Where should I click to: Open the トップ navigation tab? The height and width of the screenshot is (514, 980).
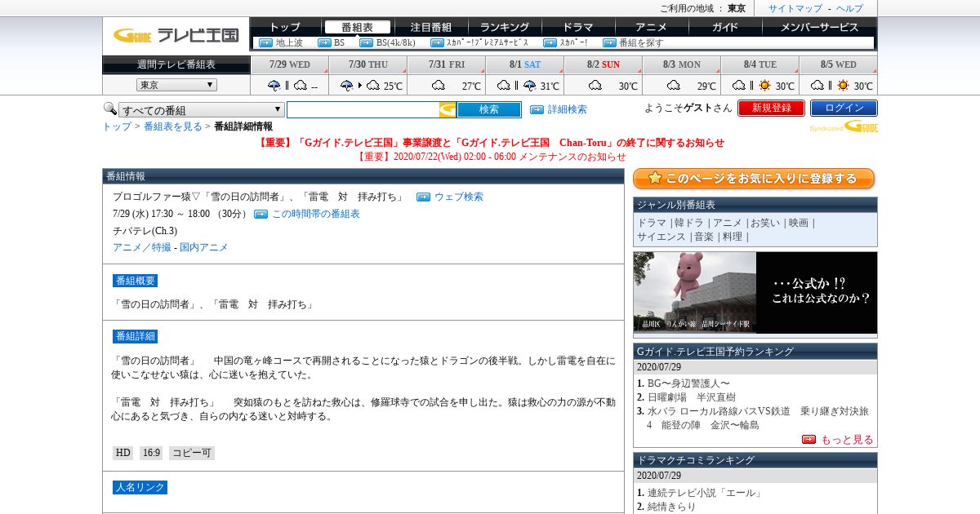point(285,27)
